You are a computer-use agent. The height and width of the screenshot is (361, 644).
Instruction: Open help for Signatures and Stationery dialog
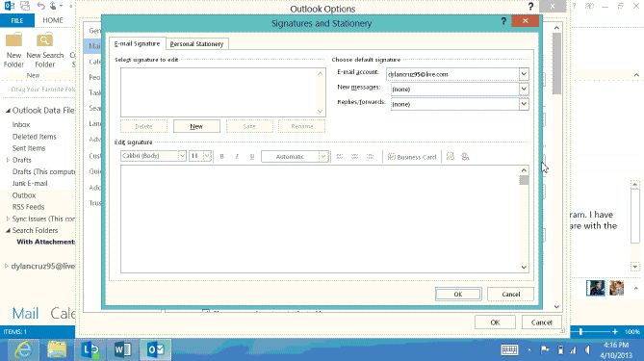(x=503, y=21)
